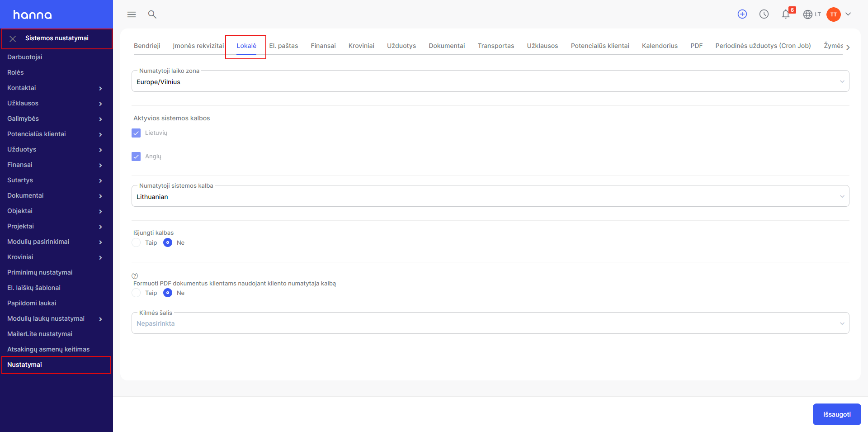Screen dimensions: 868x432
Task: Open the Kroviniai tab
Action: (x=361, y=46)
